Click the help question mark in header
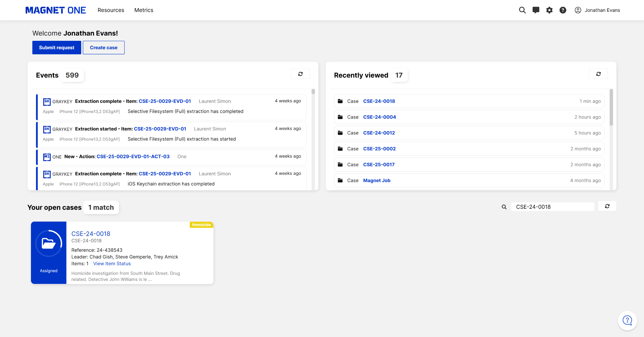This screenshot has width=644, height=337. (x=563, y=10)
